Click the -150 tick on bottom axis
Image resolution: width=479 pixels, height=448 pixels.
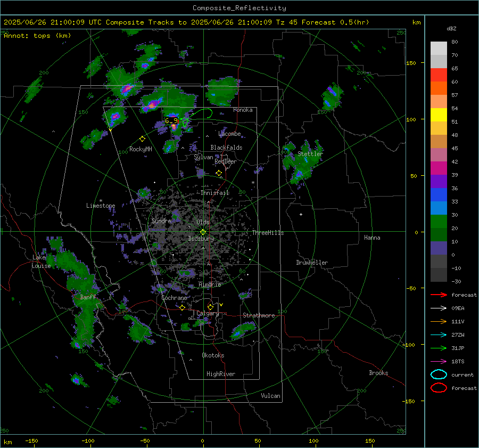[31, 441]
